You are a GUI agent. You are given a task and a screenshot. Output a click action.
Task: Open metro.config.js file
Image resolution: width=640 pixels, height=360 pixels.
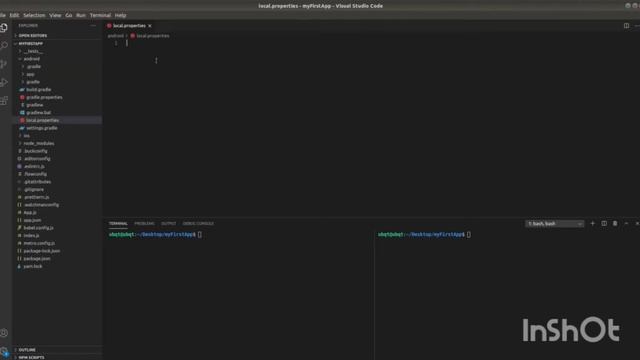[x=39, y=243]
